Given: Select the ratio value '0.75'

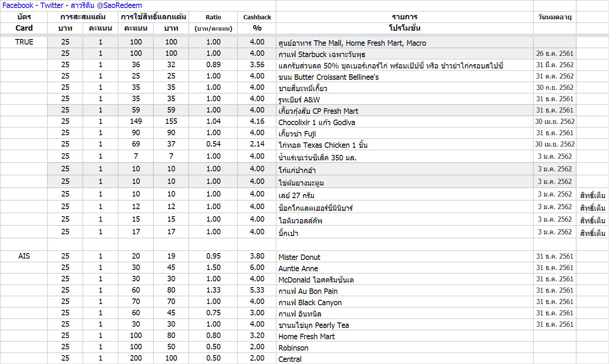Looking at the screenshot, I should tap(214, 313).
